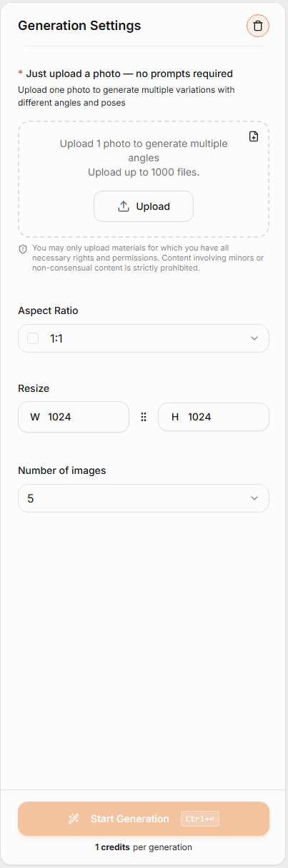The width and height of the screenshot is (288, 868).
Task: Click the height field showing 1024
Action: (x=214, y=417)
